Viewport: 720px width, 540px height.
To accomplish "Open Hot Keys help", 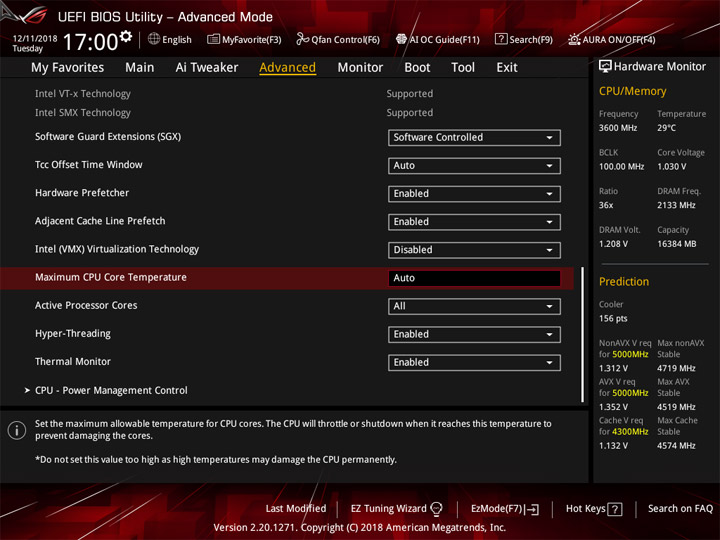I will pyautogui.click(x=594, y=509).
